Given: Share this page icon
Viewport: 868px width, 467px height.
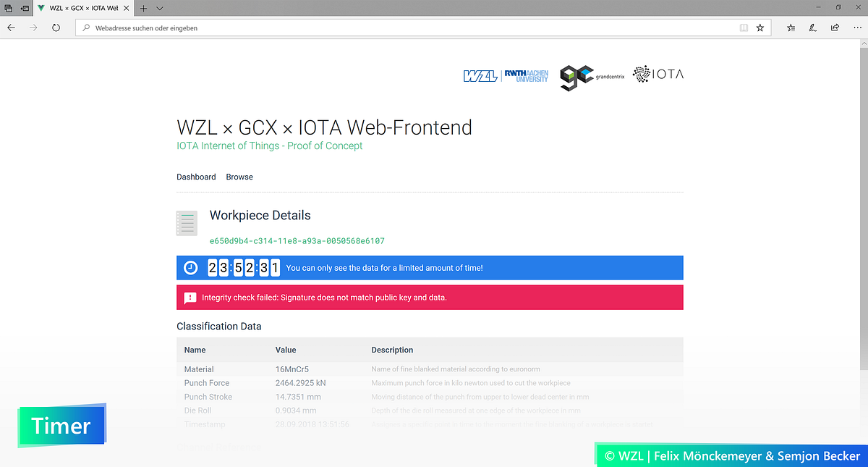Looking at the screenshot, I should click(x=835, y=28).
